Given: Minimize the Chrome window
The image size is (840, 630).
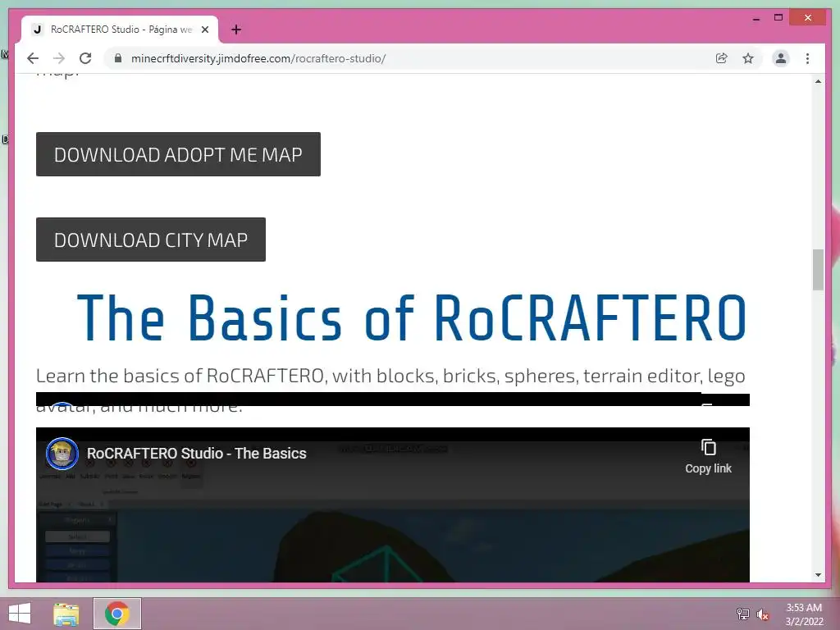Looking at the screenshot, I should (756, 18).
